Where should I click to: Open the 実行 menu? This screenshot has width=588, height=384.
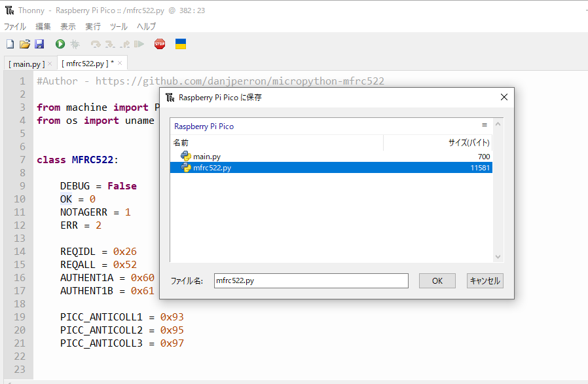point(92,27)
